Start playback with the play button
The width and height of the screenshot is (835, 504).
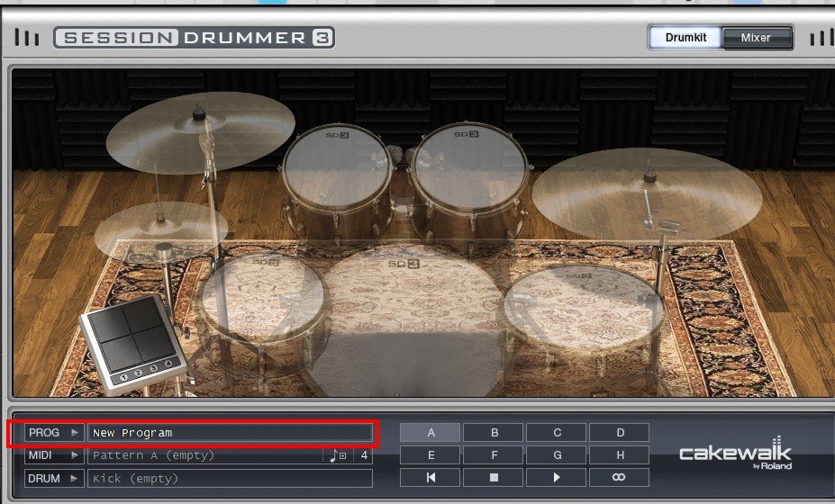click(x=557, y=477)
